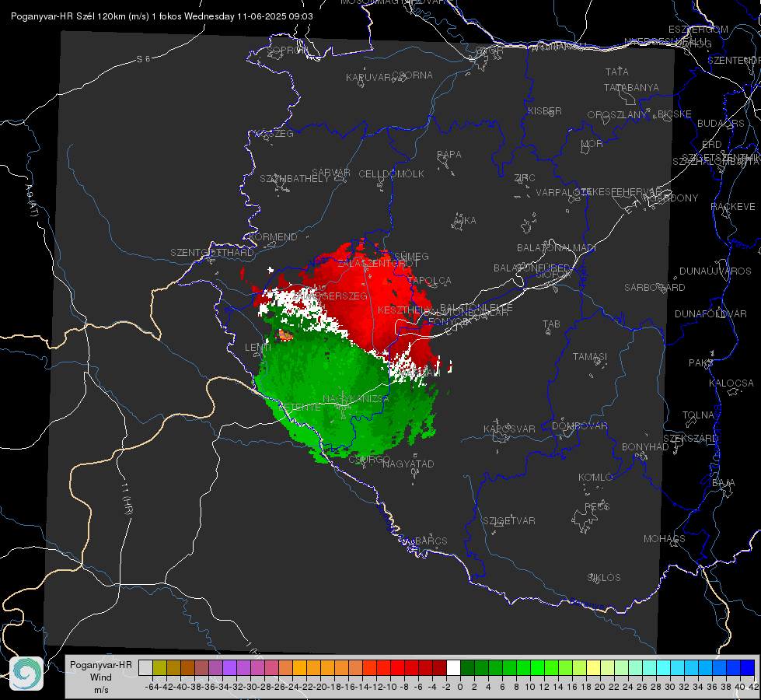Click the 'Wind' label in the legend

click(x=101, y=677)
